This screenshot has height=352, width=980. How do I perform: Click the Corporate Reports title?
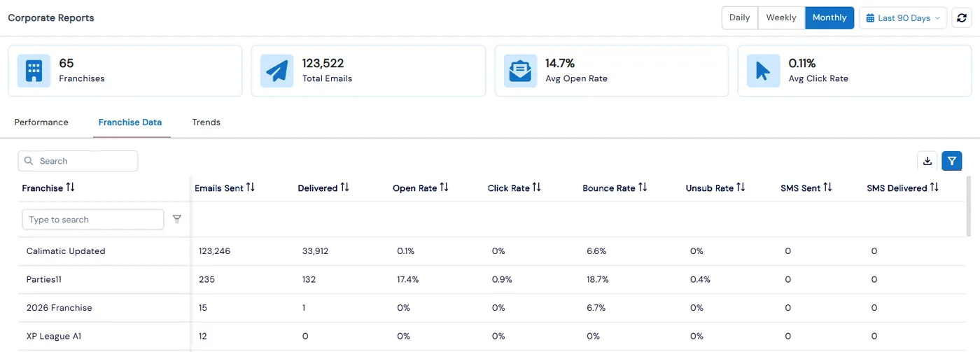[x=51, y=17]
